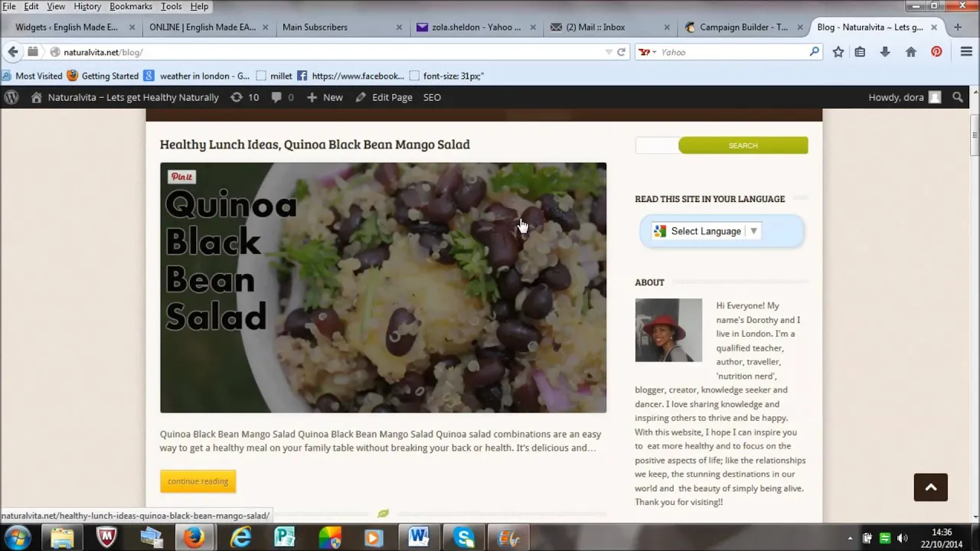The width and height of the screenshot is (980, 551).
Task: Open the Most Visited bookmark
Action: click(32, 76)
